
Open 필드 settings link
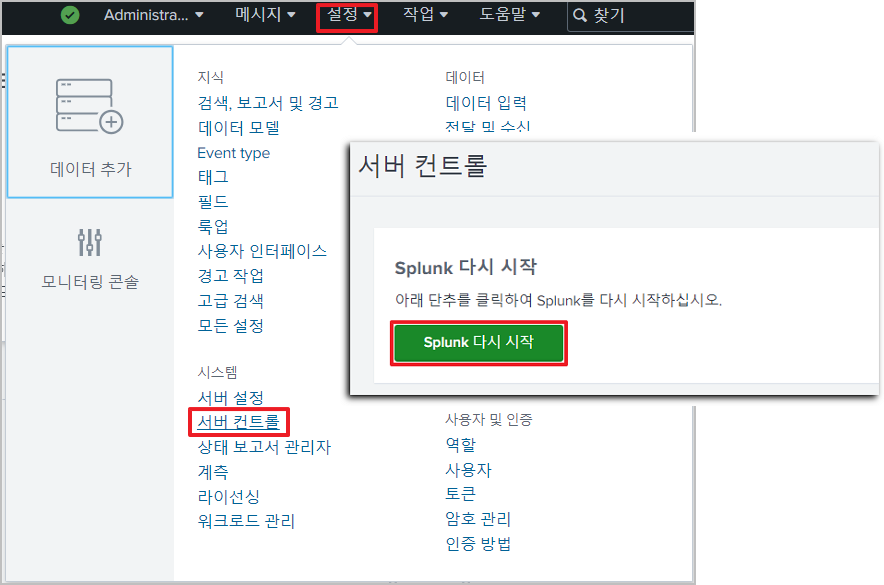tap(213, 202)
